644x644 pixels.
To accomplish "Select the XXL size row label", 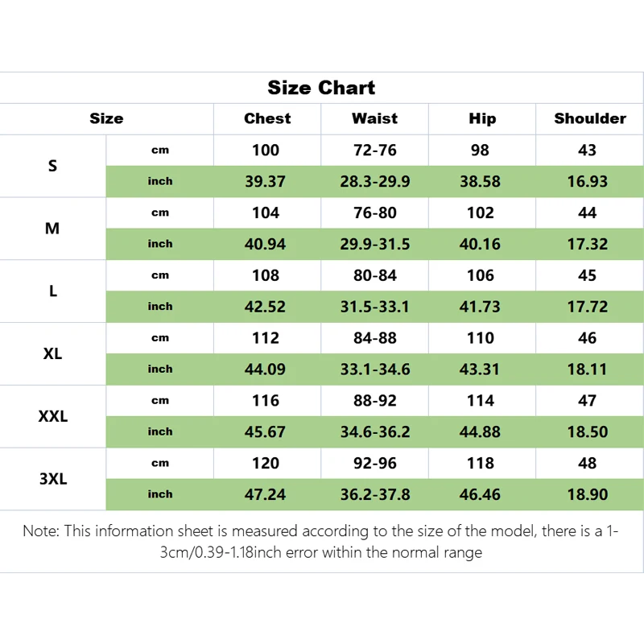I will click(x=53, y=416).
